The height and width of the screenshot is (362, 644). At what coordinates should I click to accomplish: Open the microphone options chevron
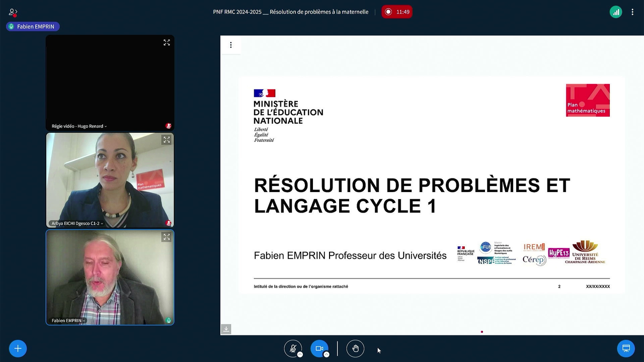click(x=300, y=354)
